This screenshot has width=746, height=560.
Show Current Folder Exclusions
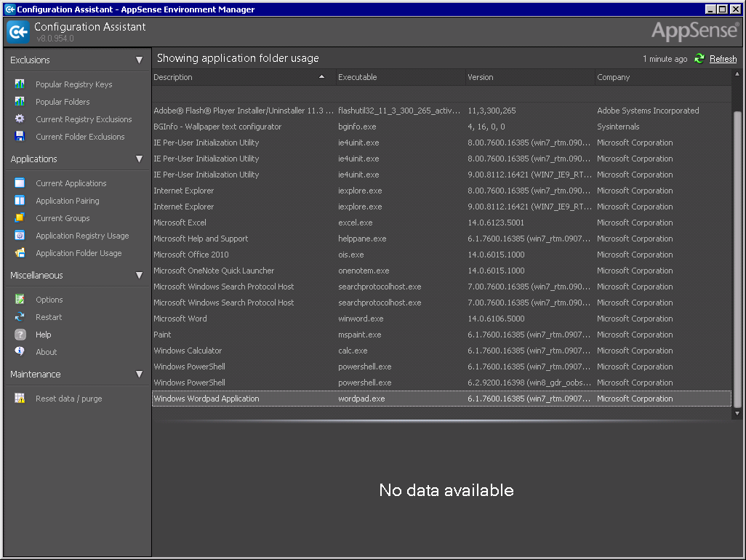point(80,137)
